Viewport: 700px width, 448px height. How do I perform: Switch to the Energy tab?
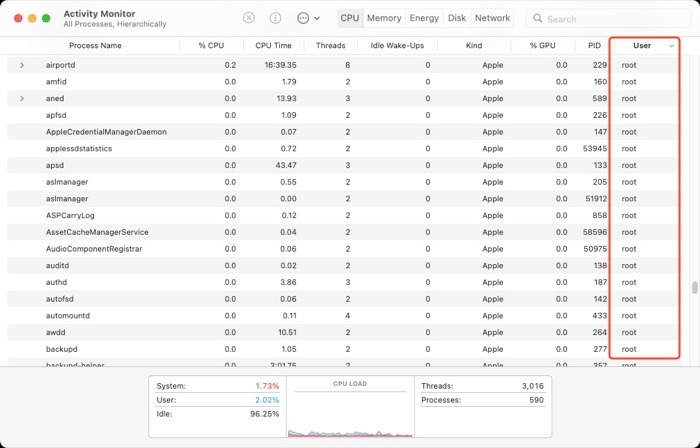click(424, 18)
